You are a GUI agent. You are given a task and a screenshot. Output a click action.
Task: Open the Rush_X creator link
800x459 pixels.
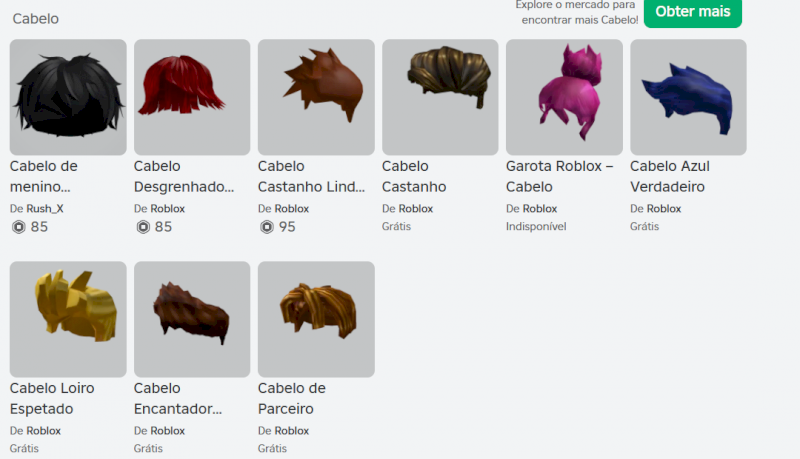(x=45, y=209)
